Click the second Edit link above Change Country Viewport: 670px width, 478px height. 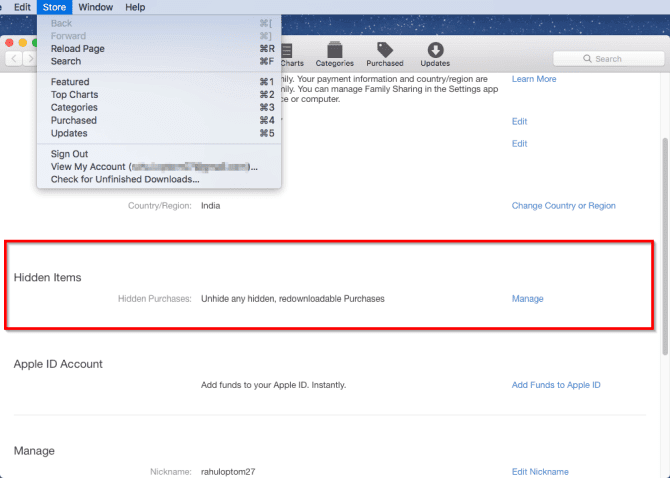click(519, 144)
